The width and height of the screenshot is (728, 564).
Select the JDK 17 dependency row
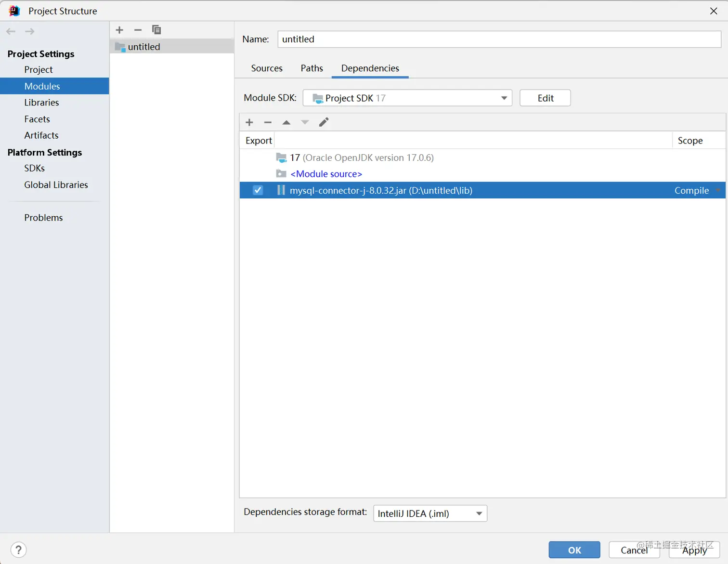point(482,157)
